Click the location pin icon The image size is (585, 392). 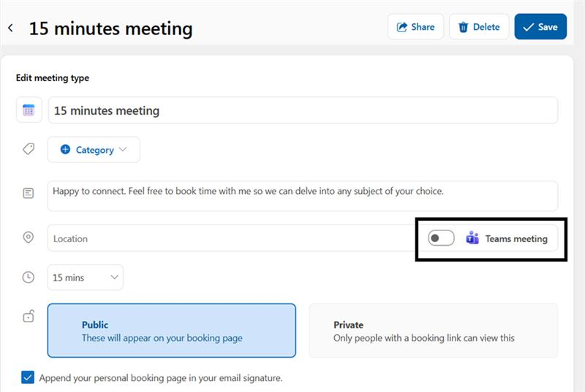29,237
